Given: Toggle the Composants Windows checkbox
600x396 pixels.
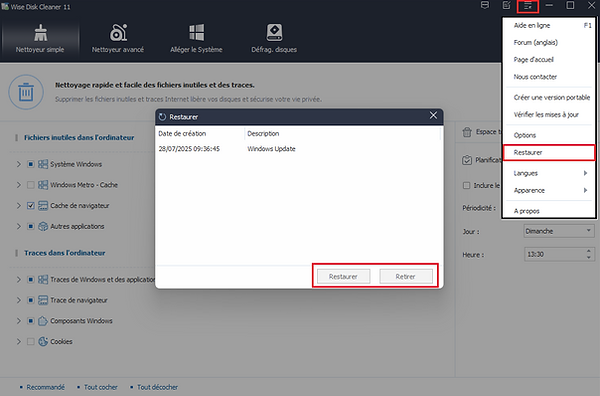Looking at the screenshot, I should pyautogui.click(x=31, y=321).
